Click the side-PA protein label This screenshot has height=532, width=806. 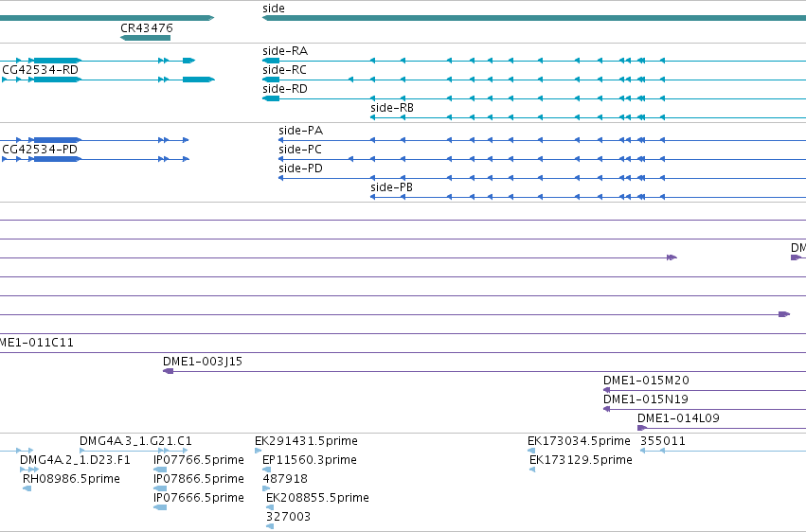click(300, 131)
